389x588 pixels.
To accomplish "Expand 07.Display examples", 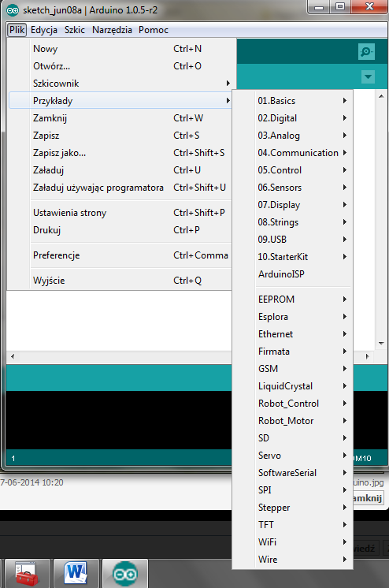I will tap(292, 205).
